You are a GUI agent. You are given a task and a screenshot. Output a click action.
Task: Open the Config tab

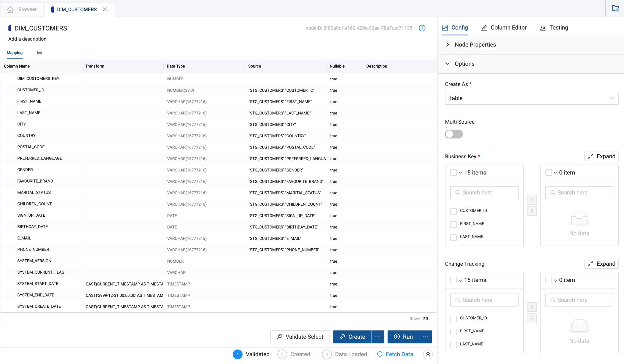[x=455, y=28]
